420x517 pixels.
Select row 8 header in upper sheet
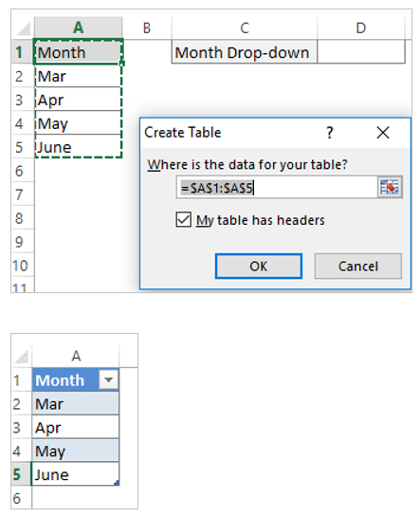pos(23,218)
